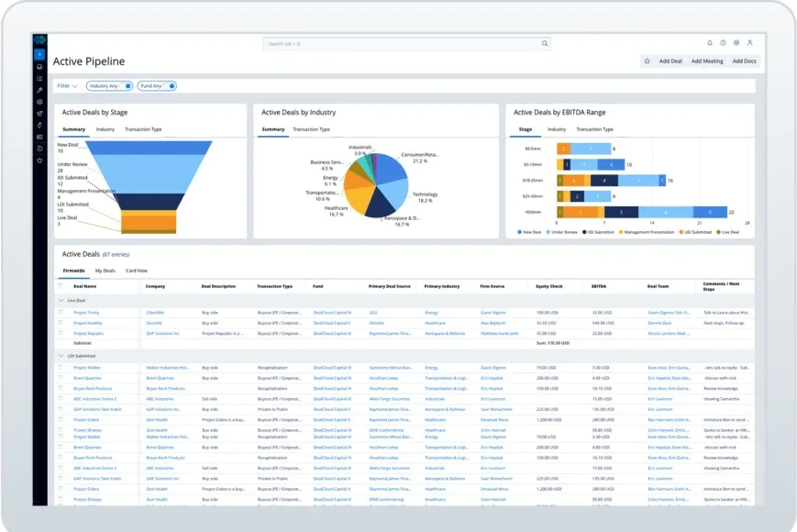Open the dashboard gauge icon in sidebar

(x=39, y=67)
